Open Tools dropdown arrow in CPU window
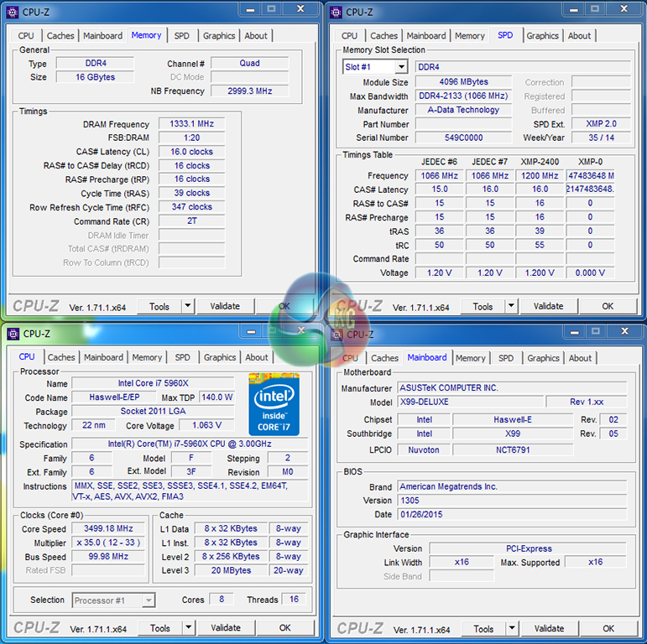This screenshot has height=644, width=647. click(x=189, y=627)
